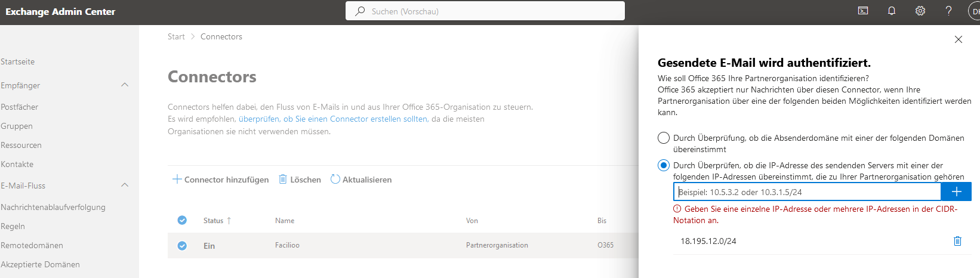Collapse the Empfänger navigation section

pyautogui.click(x=125, y=85)
